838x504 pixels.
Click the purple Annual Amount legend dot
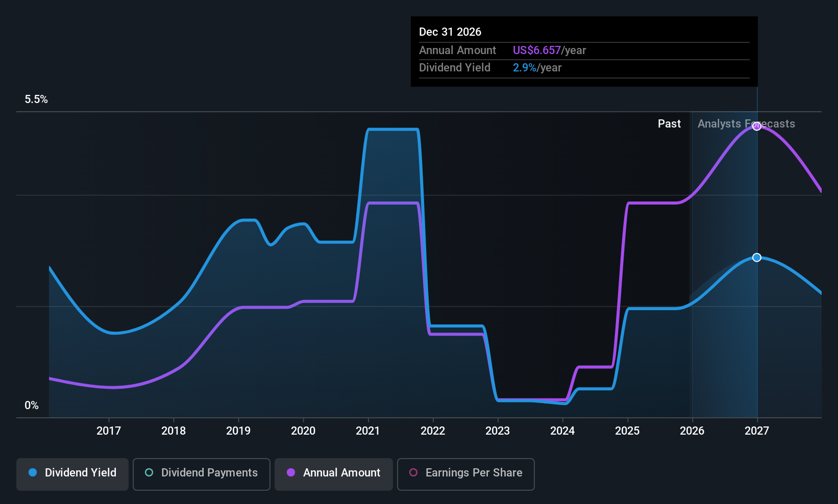290,473
